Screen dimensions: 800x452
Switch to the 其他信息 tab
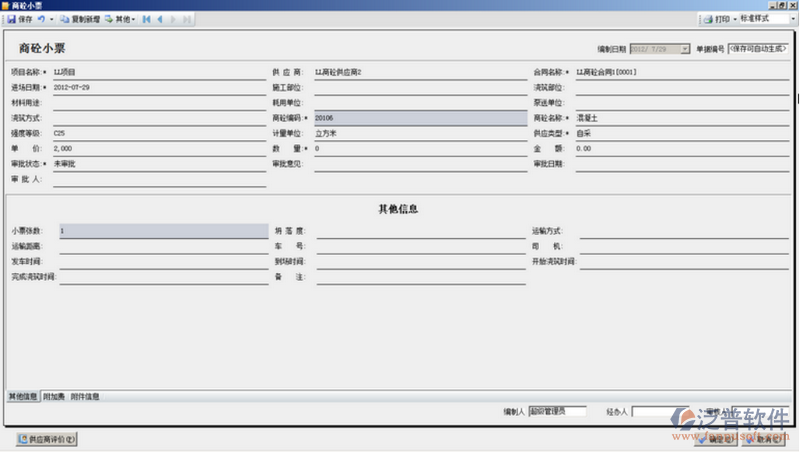tap(23, 397)
